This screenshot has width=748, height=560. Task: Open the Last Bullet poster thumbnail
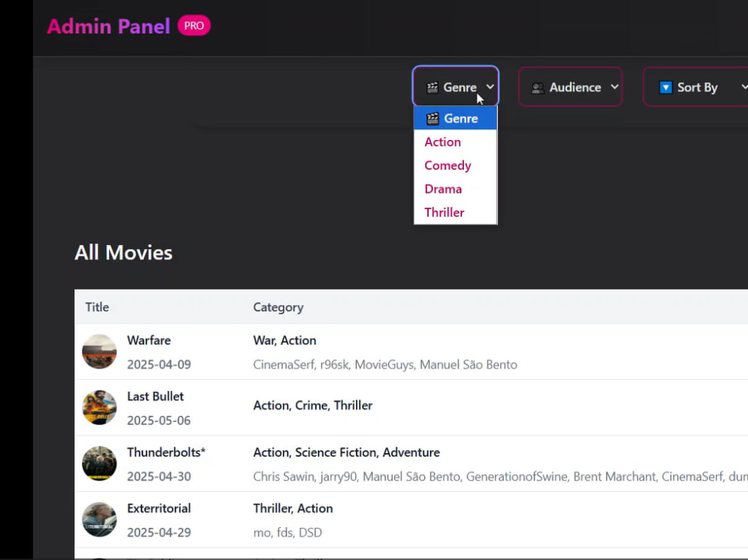pos(99,407)
